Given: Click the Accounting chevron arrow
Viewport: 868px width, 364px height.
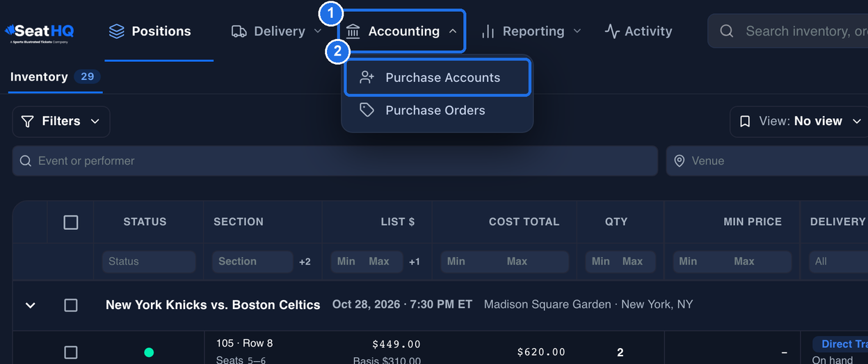Looking at the screenshot, I should tap(453, 31).
